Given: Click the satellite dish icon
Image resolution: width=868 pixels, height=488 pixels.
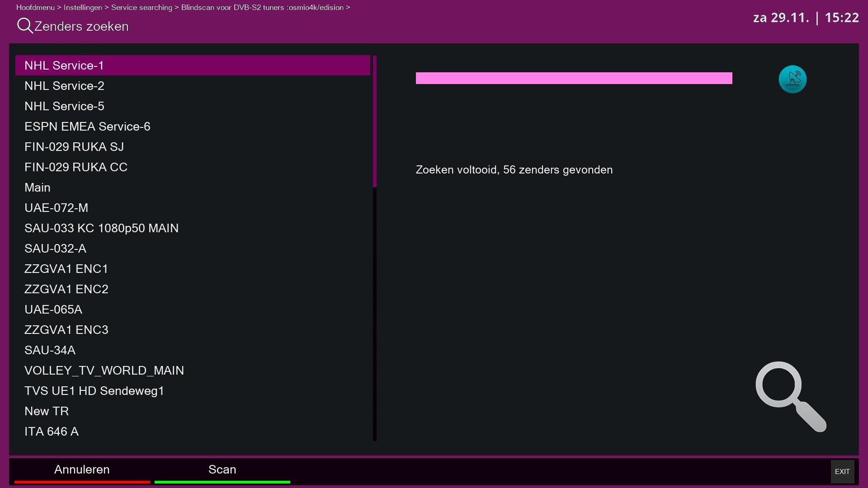Looking at the screenshot, I should (x=792, y=80).
